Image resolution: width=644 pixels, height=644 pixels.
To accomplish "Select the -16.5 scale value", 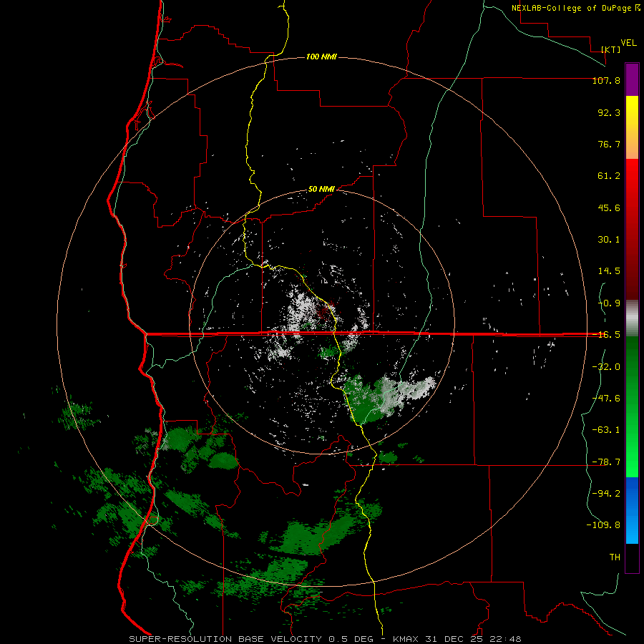I will pyautogui.click(x=606, y=335).
